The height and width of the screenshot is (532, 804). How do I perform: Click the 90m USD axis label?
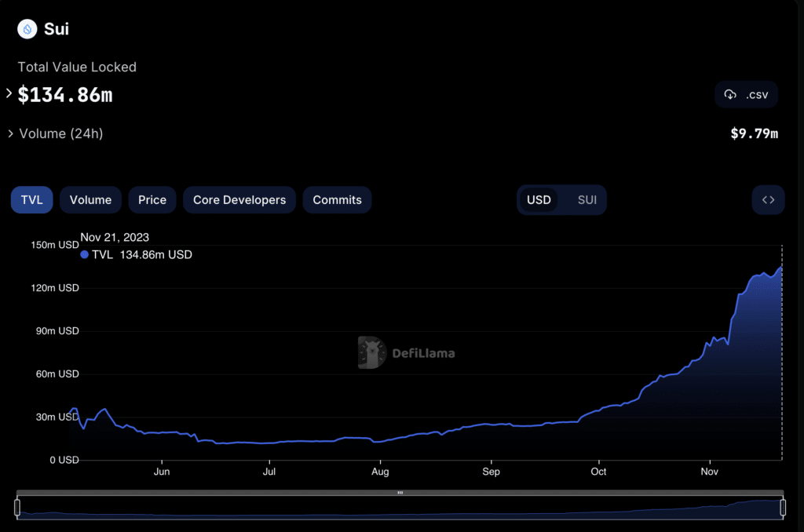pyautogui.click(x=57, y=331)
